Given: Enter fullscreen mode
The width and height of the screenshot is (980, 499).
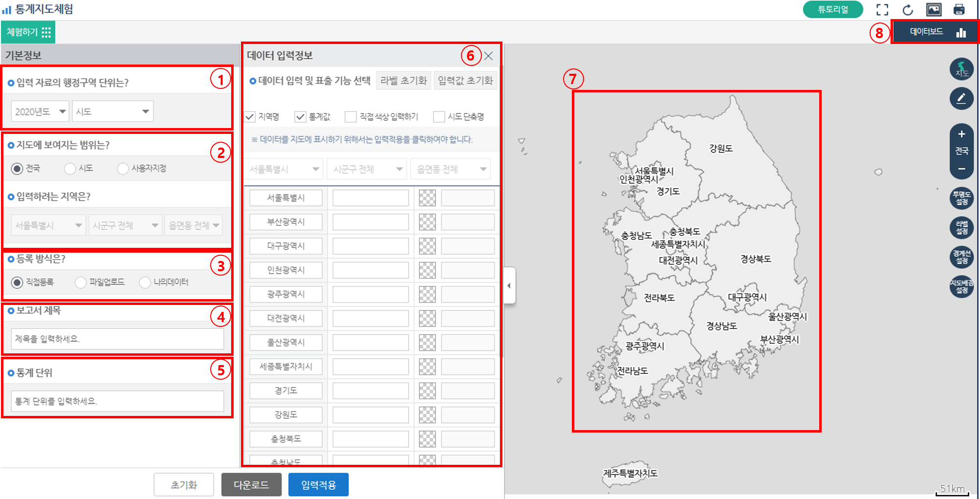Looking at the screenshot, I should point(882,8).
